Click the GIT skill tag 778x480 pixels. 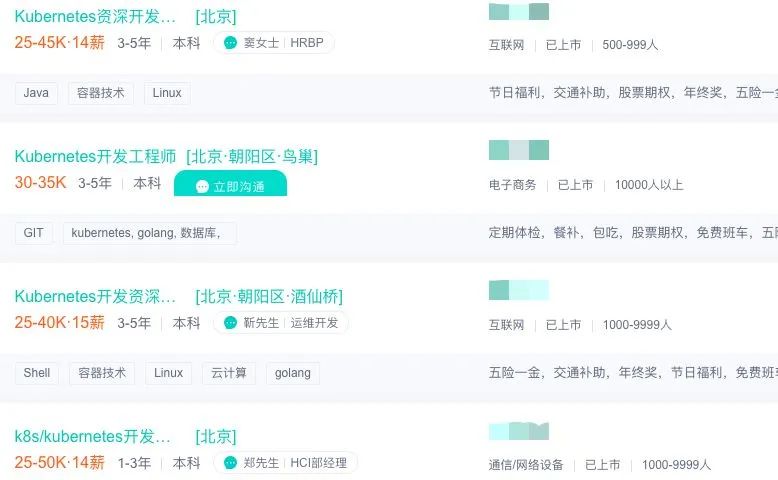tap(34, 233)
